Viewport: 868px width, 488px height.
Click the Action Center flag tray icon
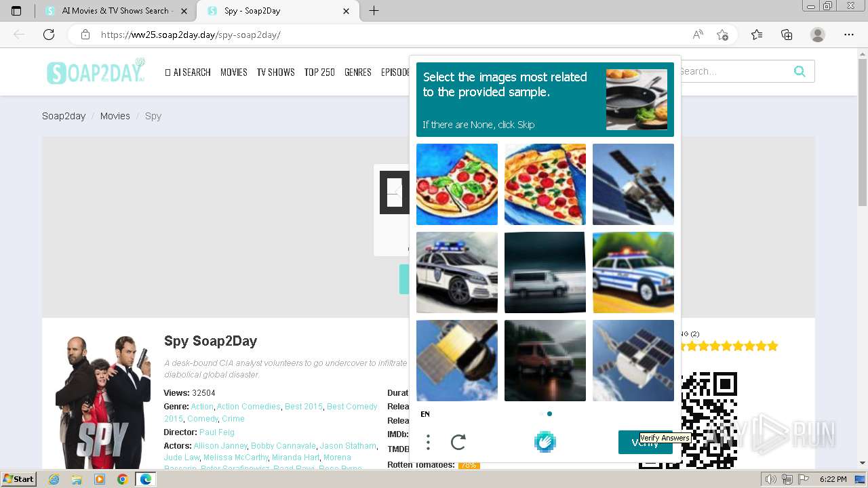point(805,479)
